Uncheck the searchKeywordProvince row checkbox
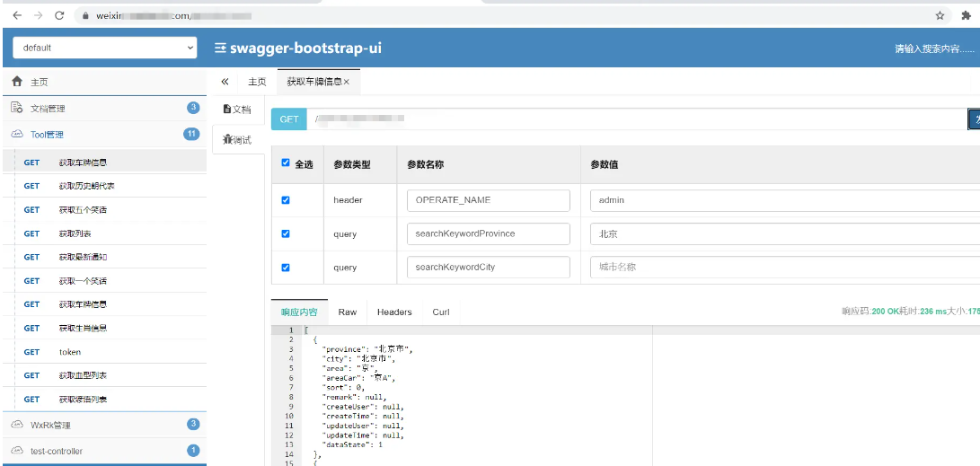This screenshot has width=980, height=466. (x=286, y=233)
